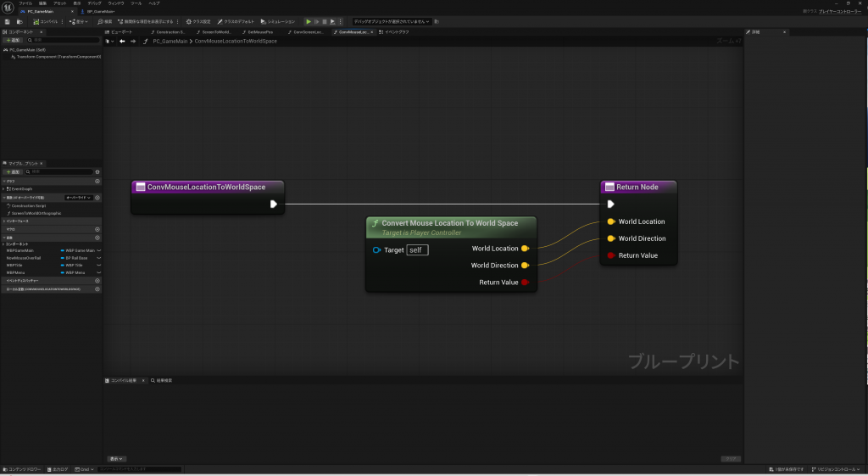Start Play in Editor green button
868x476 pixels.
pyautogui.click(x=309, y=21)
